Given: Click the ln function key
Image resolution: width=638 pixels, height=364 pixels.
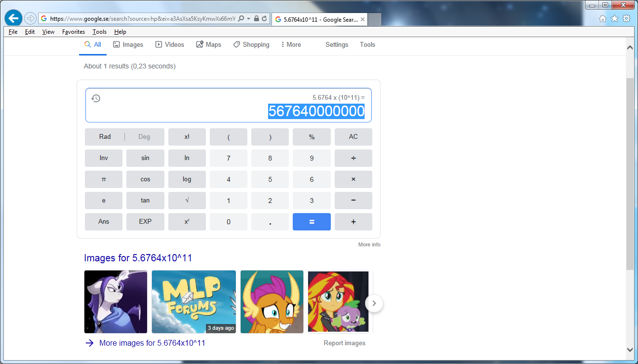Looking at the screenshot, I should tap(187, 158).
